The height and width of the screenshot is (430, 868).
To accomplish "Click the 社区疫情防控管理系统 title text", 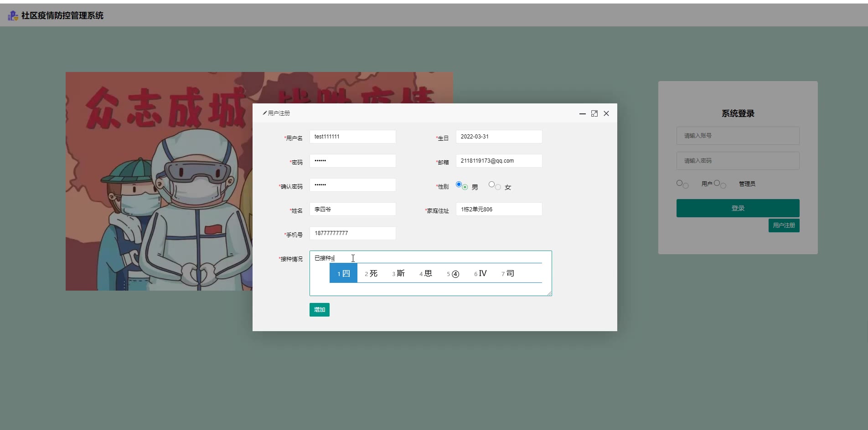I will point(62,15).
